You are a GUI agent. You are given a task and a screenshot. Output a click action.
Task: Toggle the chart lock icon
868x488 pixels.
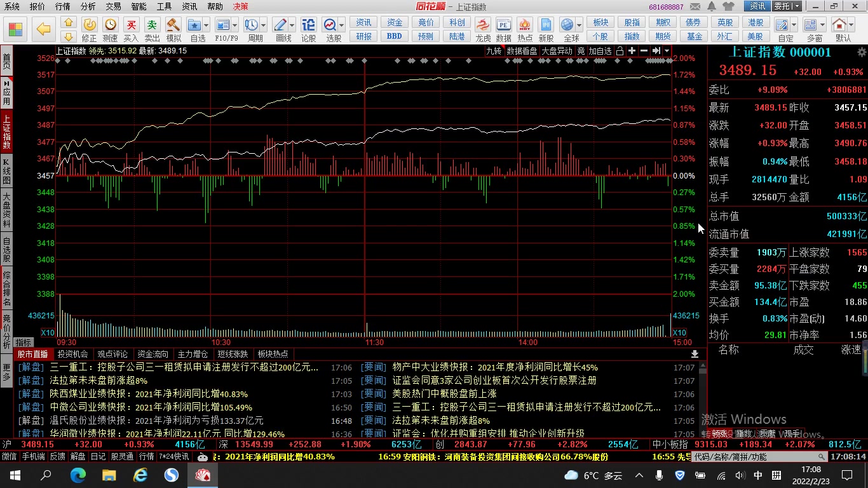(x=620, y=51)
